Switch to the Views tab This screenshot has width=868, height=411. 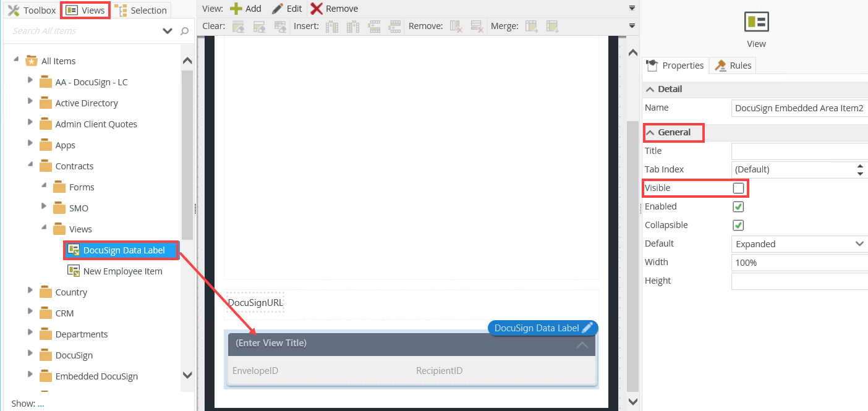(x=85, y=10)
